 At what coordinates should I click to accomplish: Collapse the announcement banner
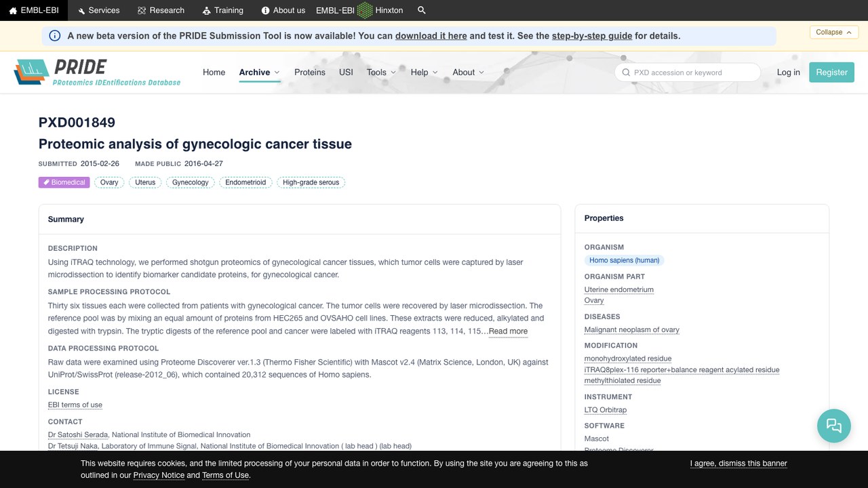point(834,32)
